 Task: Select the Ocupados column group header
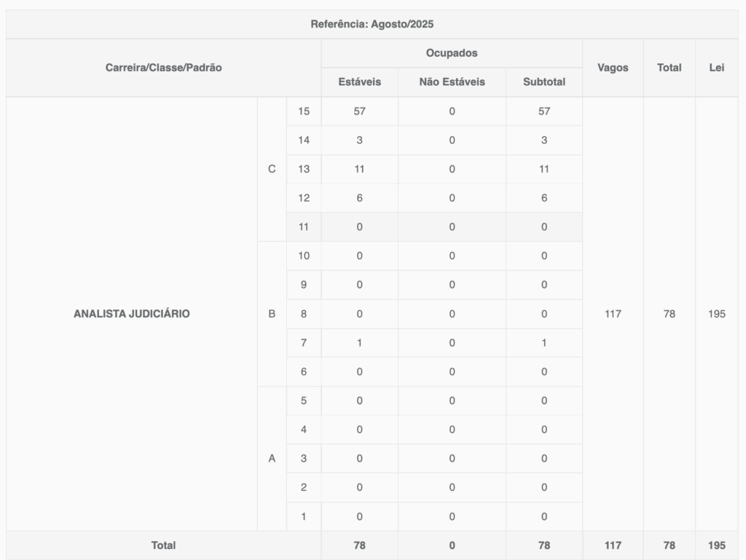452,53
